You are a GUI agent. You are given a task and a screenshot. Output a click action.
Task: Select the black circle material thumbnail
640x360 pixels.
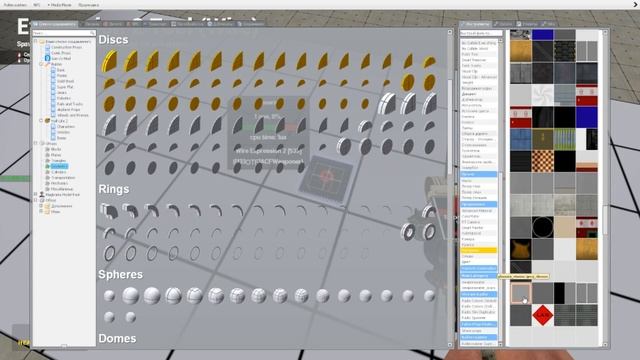click(543, 227)
